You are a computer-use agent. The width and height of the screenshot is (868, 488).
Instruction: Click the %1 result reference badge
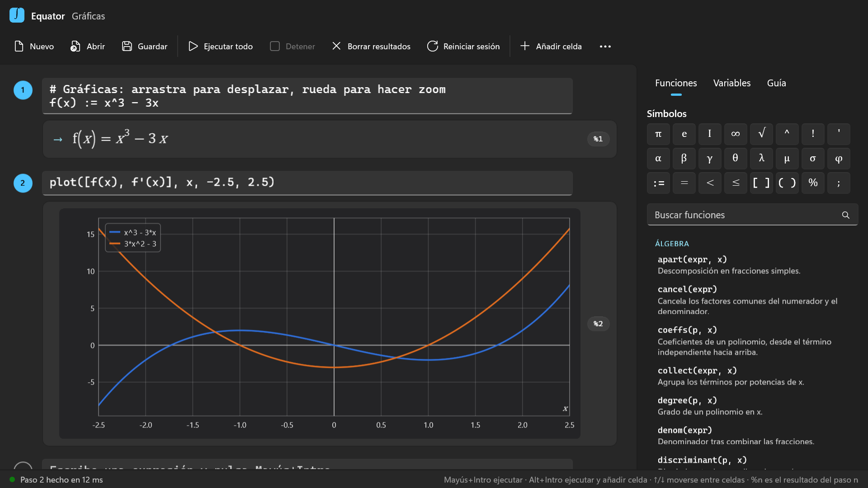coord(598,139)
